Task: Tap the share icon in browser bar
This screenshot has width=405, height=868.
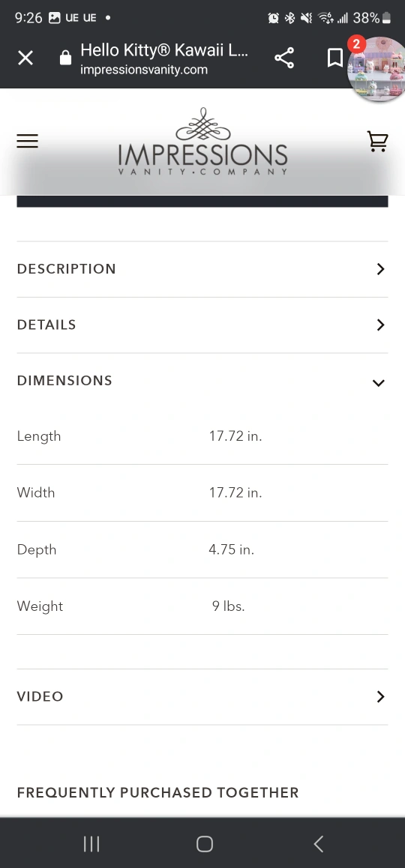Action: pyautogui.click(x=284, y=58)
